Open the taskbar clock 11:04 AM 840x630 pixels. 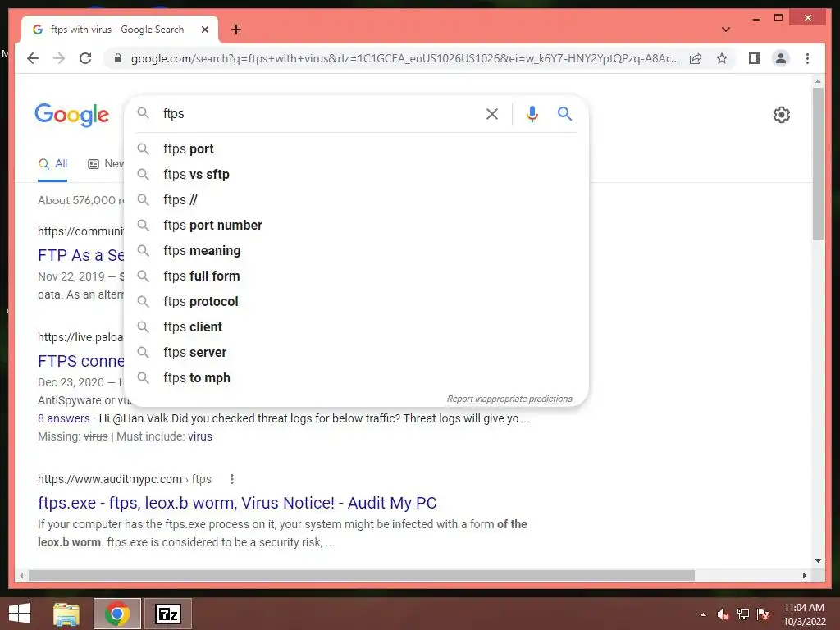804,614
